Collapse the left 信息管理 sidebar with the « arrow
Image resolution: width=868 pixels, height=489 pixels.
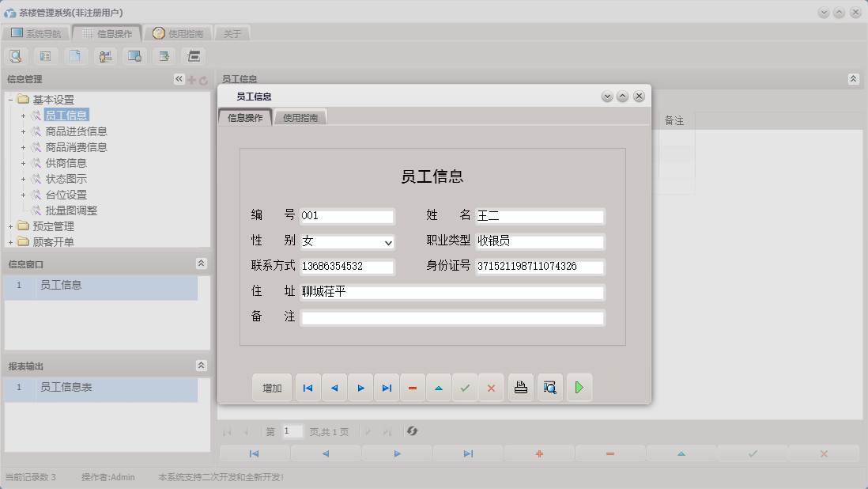[x=178, y=78]
